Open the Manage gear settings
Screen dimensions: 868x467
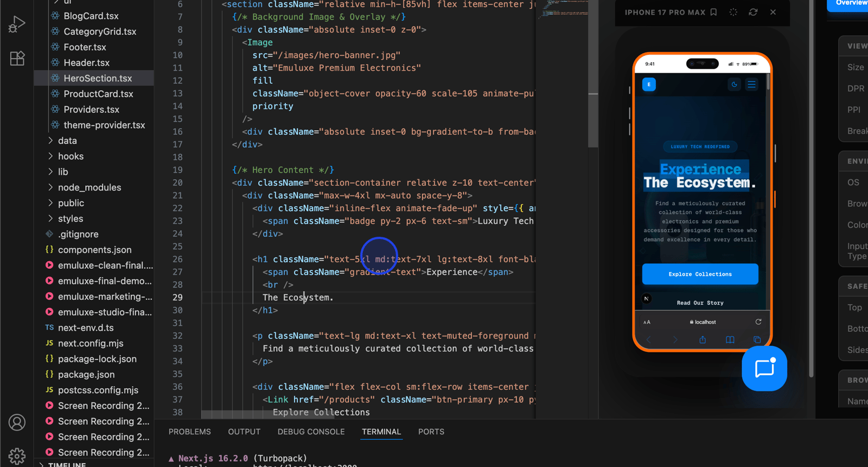(17, 456)
